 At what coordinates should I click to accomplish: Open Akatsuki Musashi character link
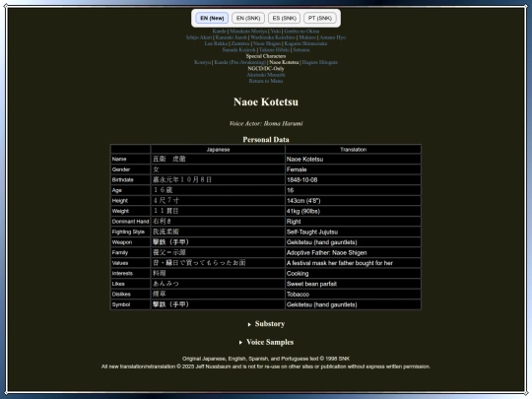[266, 75]
